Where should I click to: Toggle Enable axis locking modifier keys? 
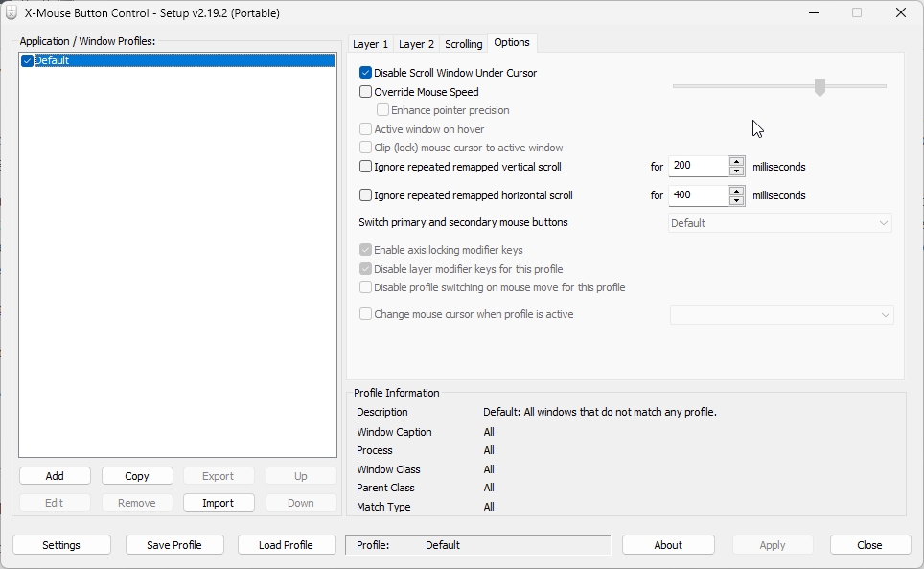(365, 250)
